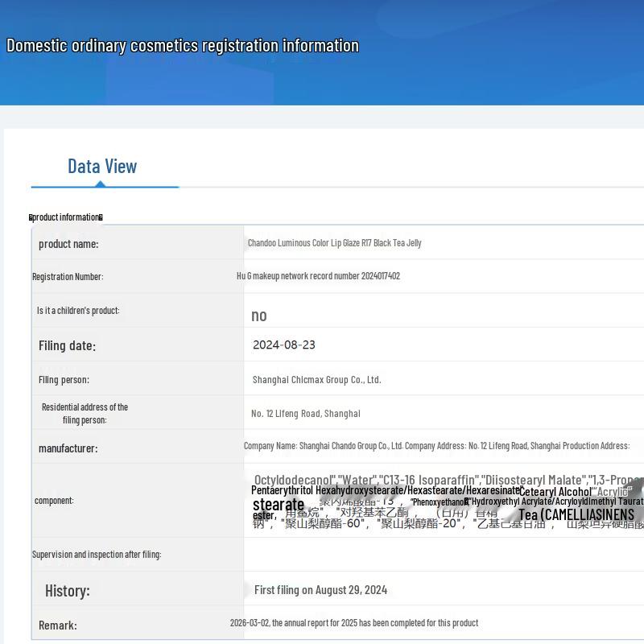Select 'Shanghai Chicmax Group Co., Ltd.' text
Image resolution: width=644 pixels, height=644 pixels.
[316, 380]
